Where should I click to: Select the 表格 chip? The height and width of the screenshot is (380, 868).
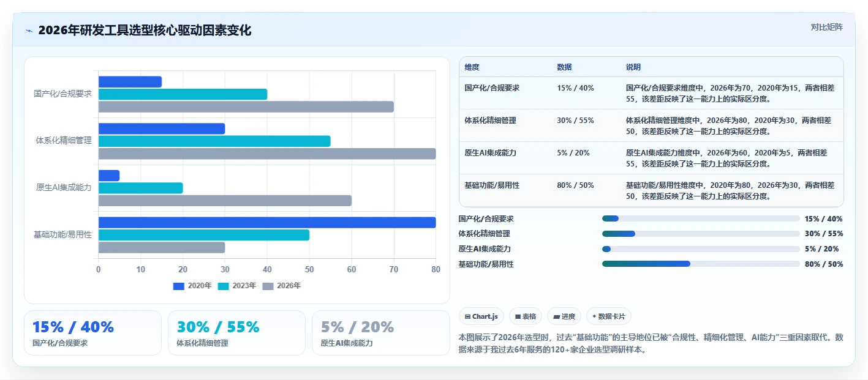[526, 316]
